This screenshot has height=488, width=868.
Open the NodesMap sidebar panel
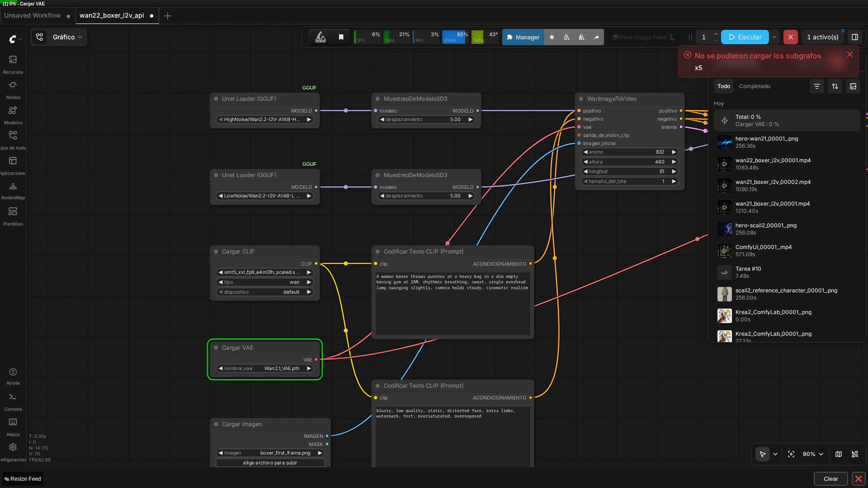click(x=13, y=191)
